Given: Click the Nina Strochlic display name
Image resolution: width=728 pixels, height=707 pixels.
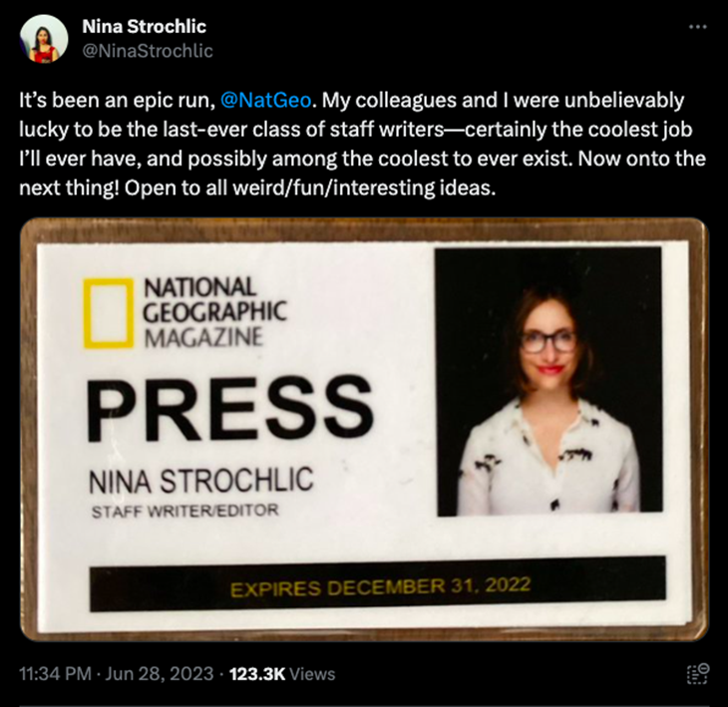Looking at the screenshot, I should click(145, 27).
